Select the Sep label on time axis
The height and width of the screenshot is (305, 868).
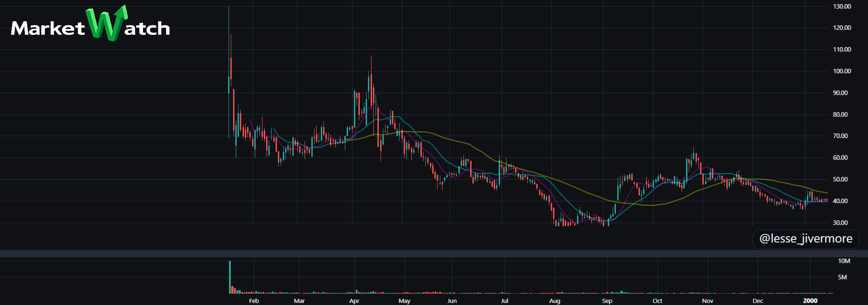607,301
